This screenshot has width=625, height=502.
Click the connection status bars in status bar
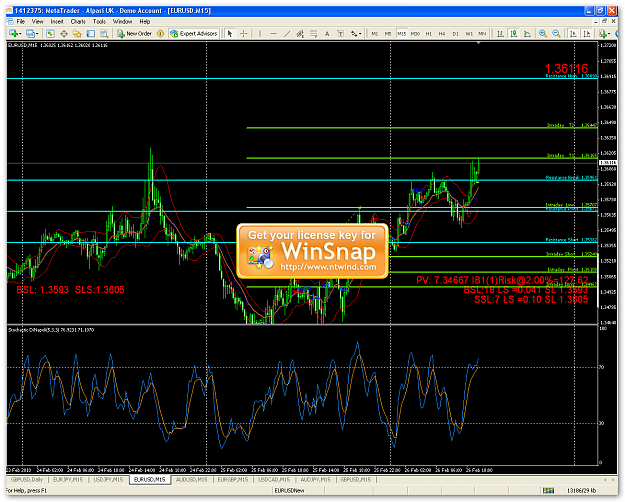(548, 491)
